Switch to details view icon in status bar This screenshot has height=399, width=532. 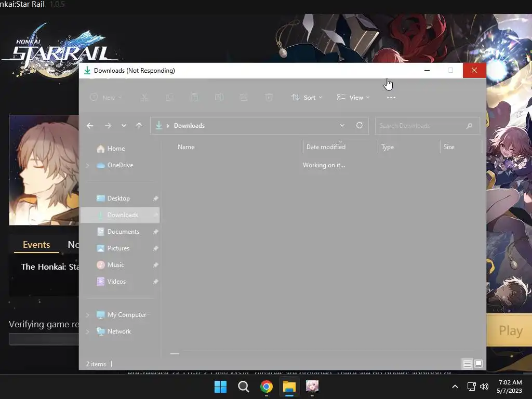pyautogui.click(x=467, y=364)
